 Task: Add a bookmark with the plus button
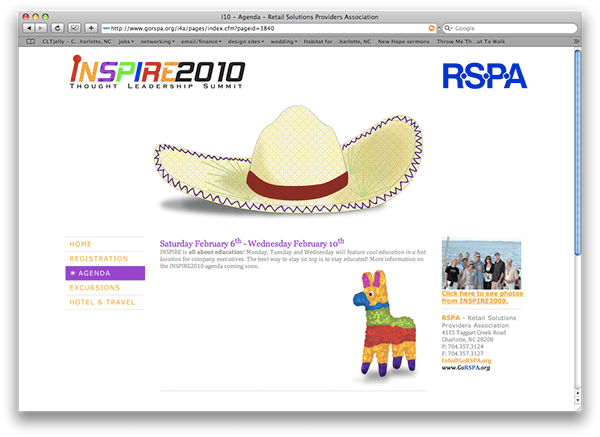click(x=91, y=28)
